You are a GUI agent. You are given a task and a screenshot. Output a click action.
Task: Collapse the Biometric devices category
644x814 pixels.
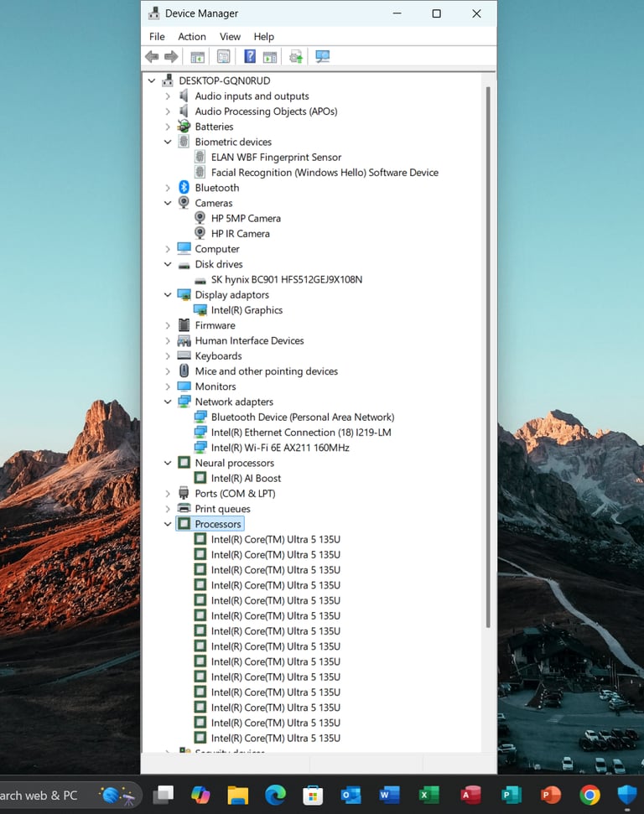167,142
